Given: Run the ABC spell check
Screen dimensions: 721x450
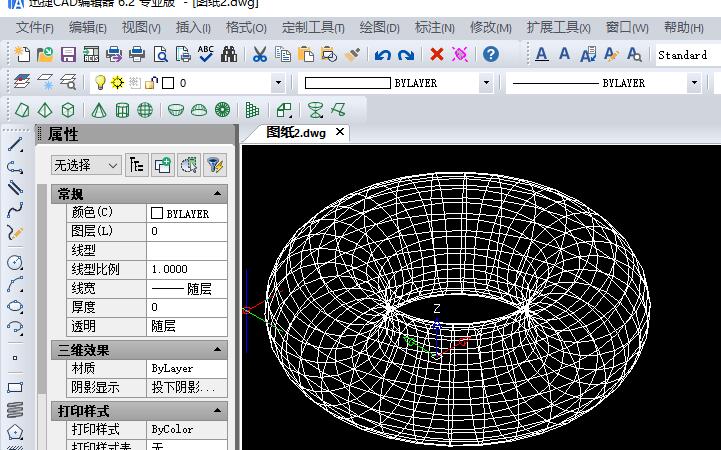Looking at the screenshot, I should point(206,54).
